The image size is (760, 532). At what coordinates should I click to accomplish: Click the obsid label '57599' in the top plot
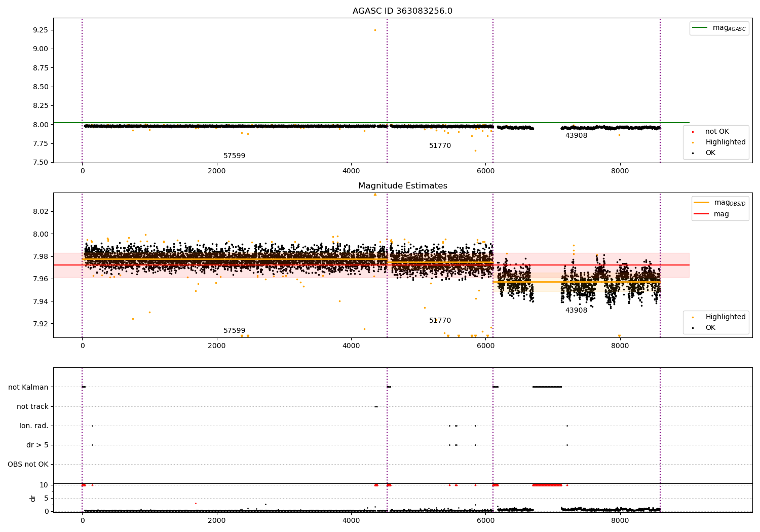(x=234, y=156)
